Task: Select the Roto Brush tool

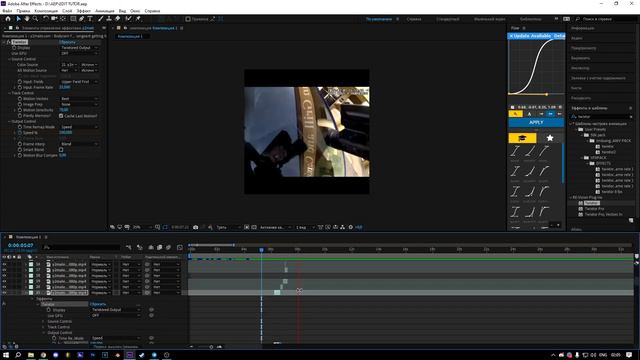Action: point(129,19)
